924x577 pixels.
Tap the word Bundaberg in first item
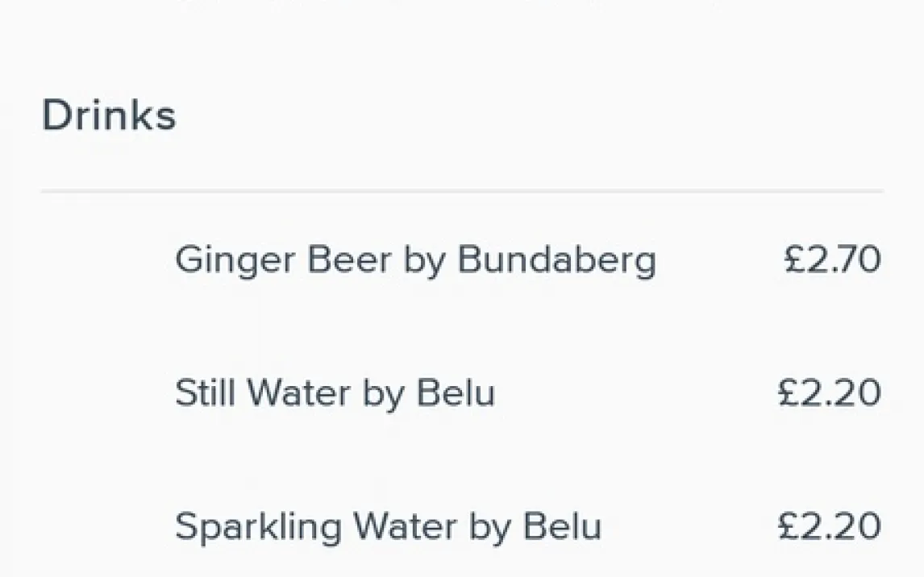tap(556, 260)
